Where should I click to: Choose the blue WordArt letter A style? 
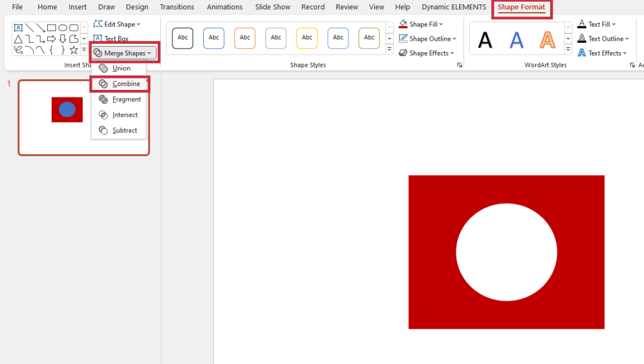click(516, 40)
